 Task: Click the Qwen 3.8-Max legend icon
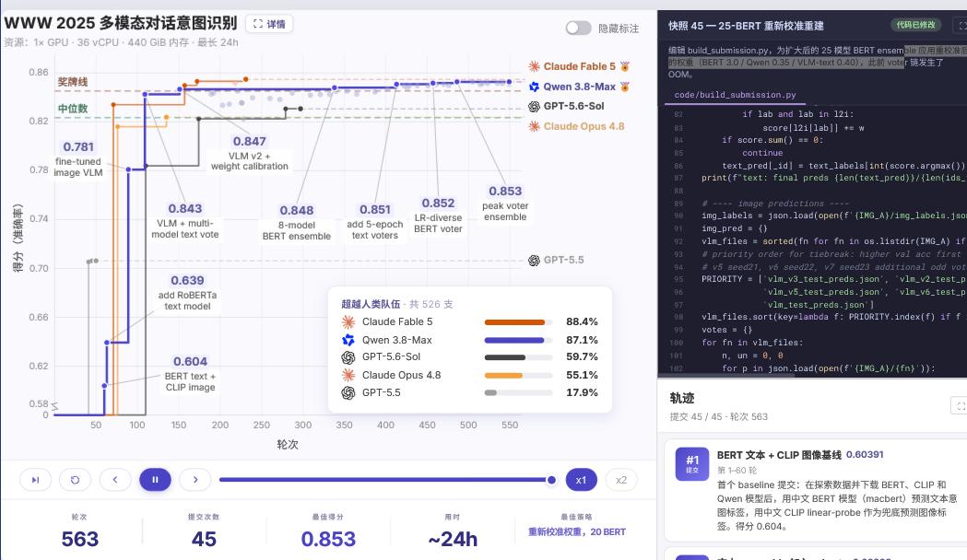(x=534, y=87)
